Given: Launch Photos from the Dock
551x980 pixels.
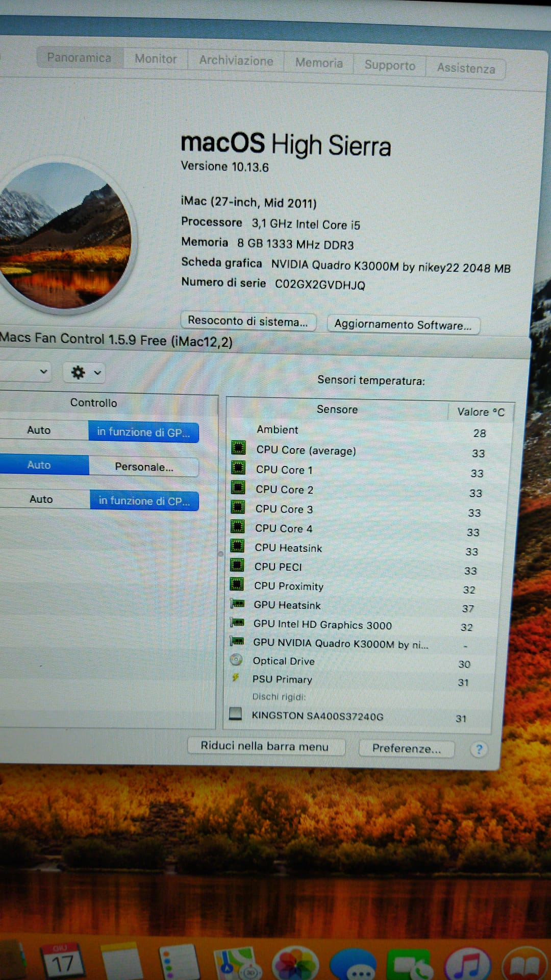Looking at the screenshot, I should [x=295, y=965].
